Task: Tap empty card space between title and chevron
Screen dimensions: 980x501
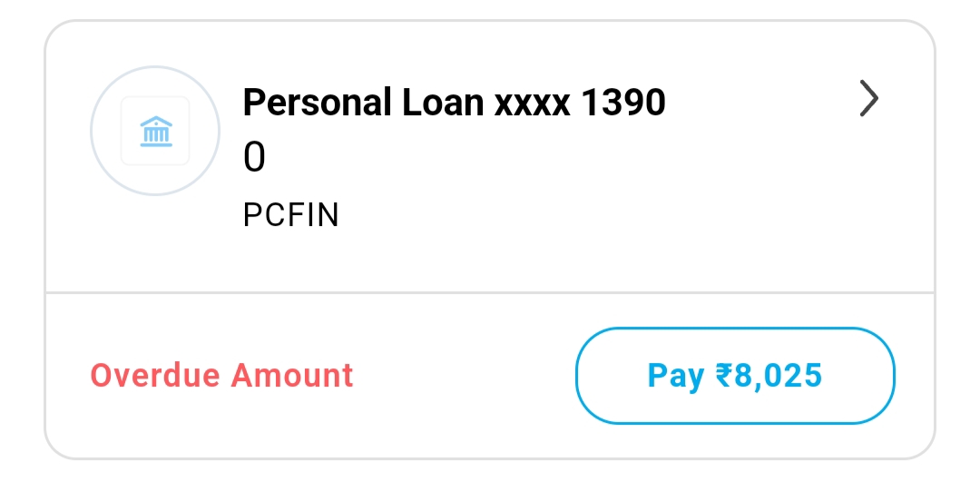Action: pyautogui.click(x=762, y=103)
